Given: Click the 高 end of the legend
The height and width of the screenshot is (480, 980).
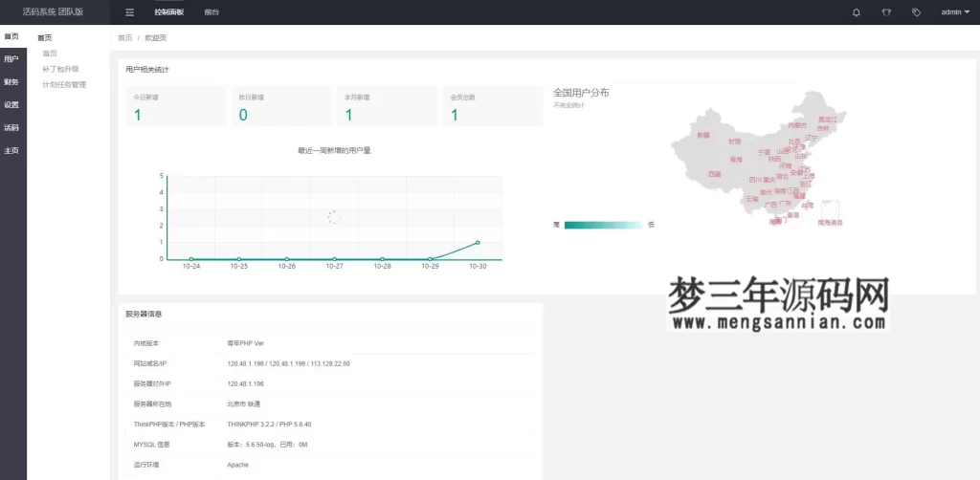Looking at the screenshot, I should 556,225.
